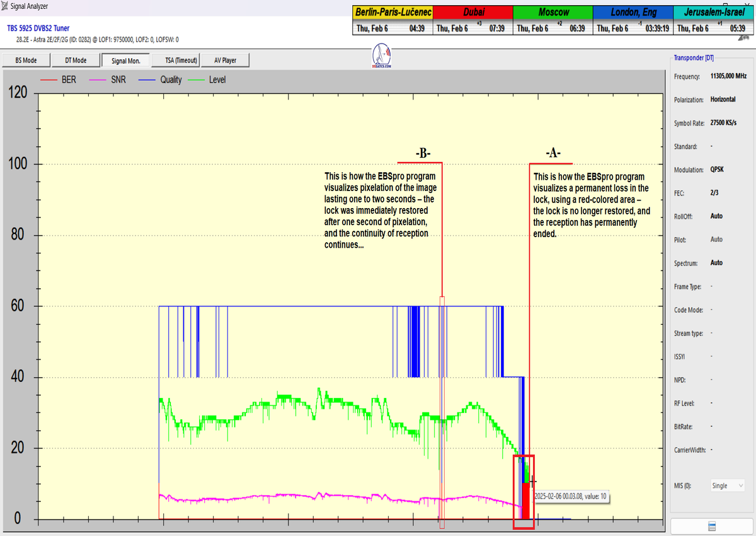Select the green Moscow clock header
Viewport: 756px width, 536px height.
point(553,13)
